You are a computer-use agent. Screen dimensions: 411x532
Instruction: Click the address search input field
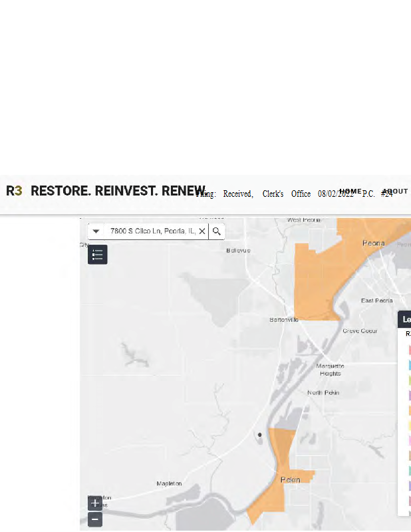pos(152,231)
